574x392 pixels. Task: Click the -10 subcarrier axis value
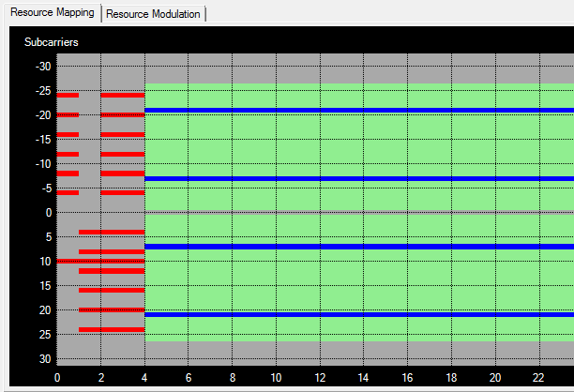tap(43, 164)
